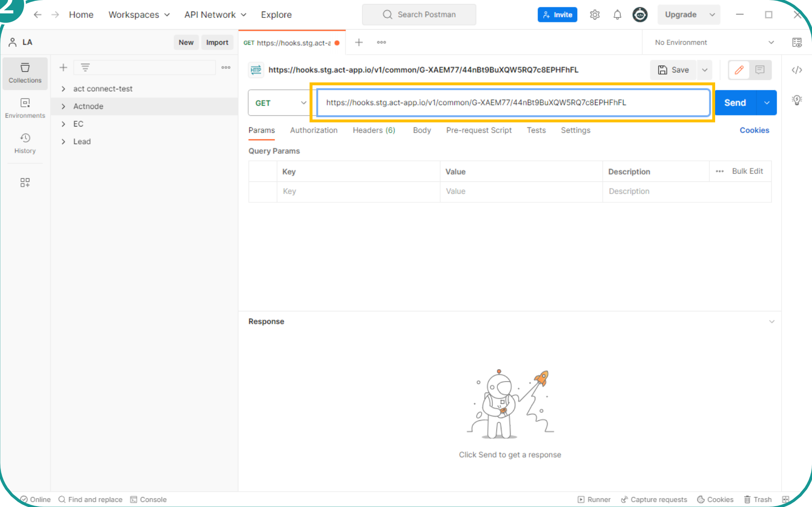
Task: Click the request URL input field
Action: [513, 103]
